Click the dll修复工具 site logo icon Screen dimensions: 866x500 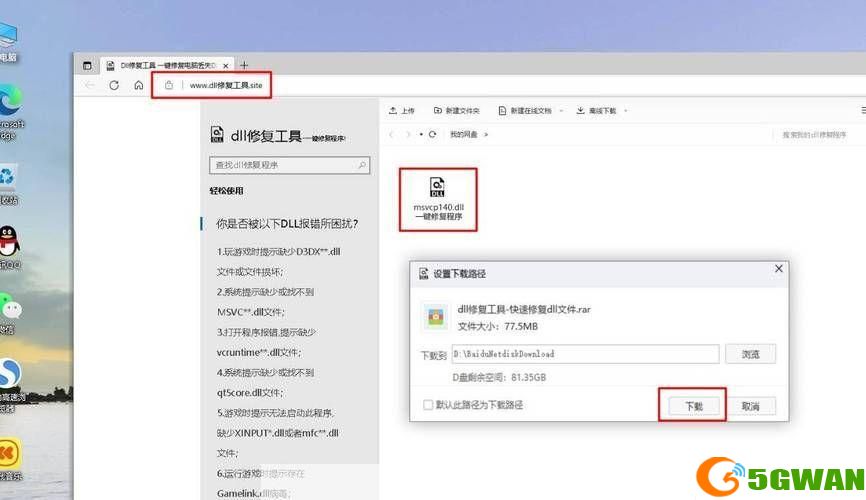coord(217,134)
